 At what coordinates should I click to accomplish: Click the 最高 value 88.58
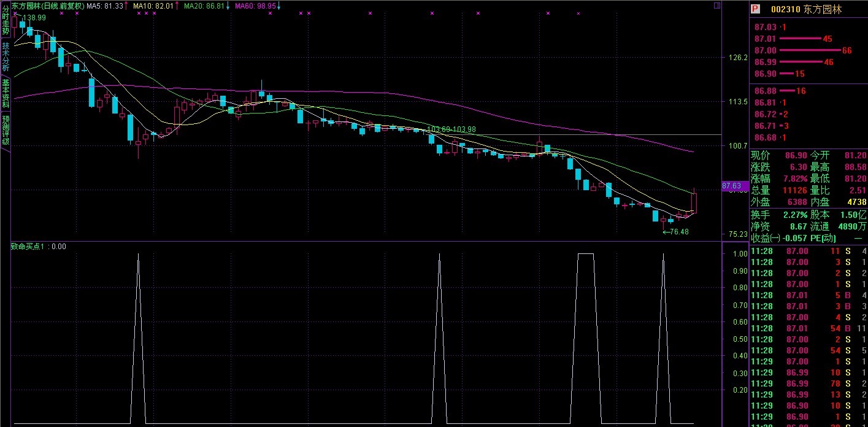point(856,167)
